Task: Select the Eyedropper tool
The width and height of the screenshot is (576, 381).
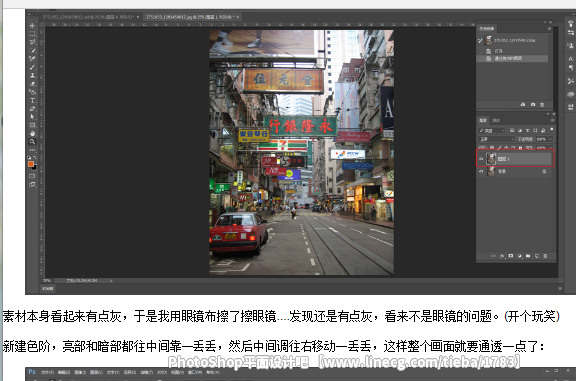Action: coord(32,58)
